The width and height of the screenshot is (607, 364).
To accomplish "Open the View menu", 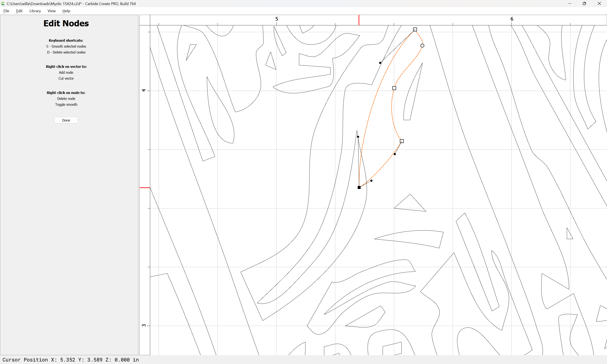I will click(x=51, y=11).
